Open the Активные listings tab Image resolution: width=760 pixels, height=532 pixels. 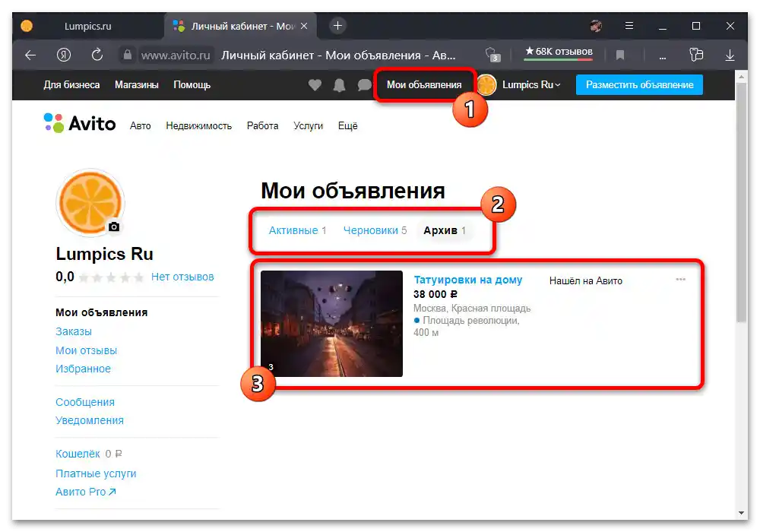point(298,230)
